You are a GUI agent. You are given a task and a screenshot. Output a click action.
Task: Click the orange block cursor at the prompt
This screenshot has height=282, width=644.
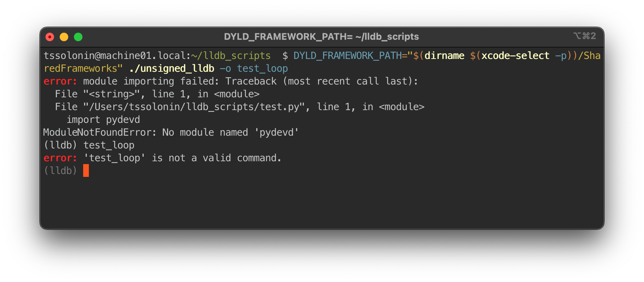click(86, 171)
